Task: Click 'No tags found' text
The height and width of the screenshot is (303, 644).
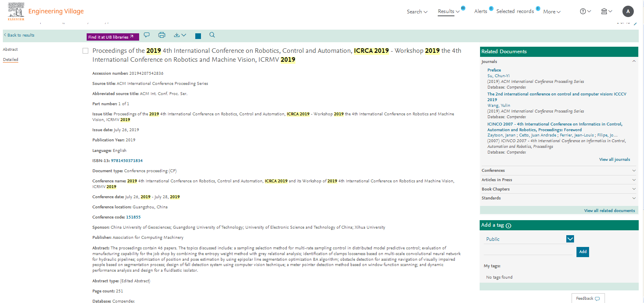Action: point(499,277)
